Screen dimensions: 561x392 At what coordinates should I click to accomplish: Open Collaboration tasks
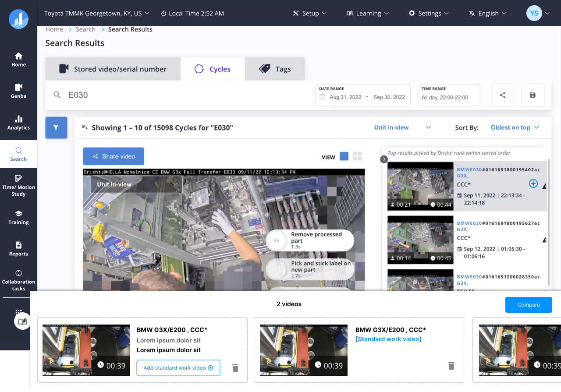[18, 280]
